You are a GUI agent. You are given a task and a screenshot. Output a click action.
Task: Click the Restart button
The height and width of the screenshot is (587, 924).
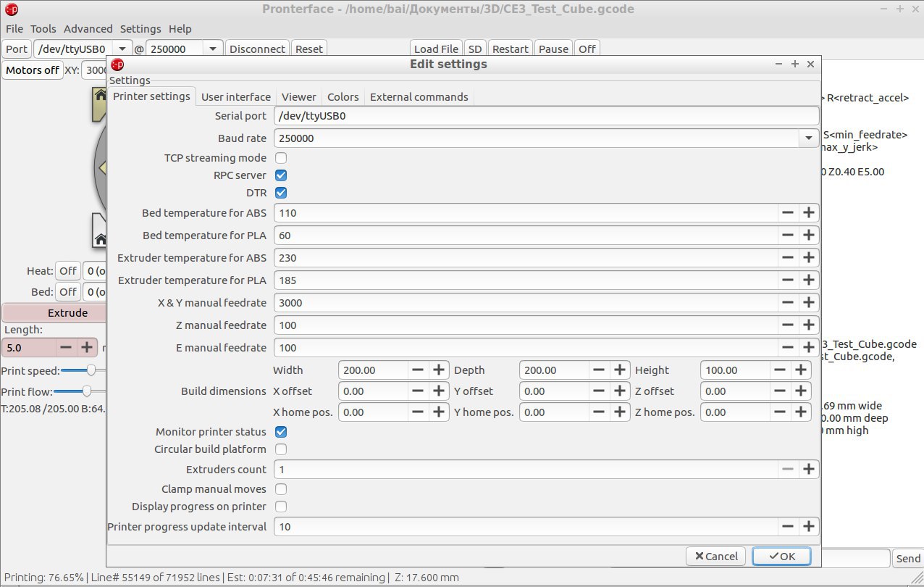click(x=511, y=49)
